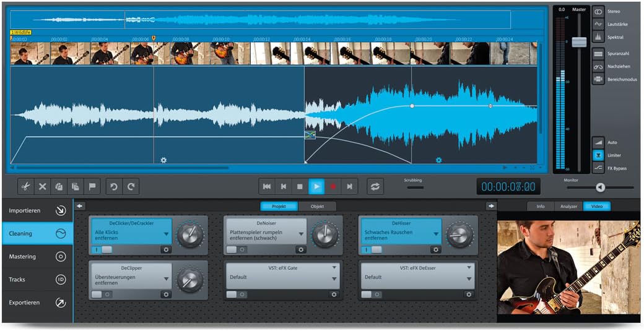Open the Importieren section
This screenshot has width=644, height=331.
[x=37, y=210]
